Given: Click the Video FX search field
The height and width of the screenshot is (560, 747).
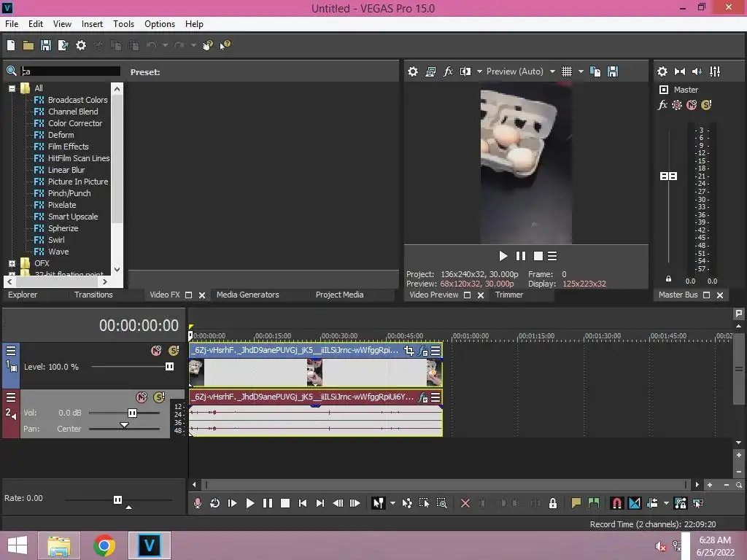Looking at the screenshot, I should (x=71, y=71).
